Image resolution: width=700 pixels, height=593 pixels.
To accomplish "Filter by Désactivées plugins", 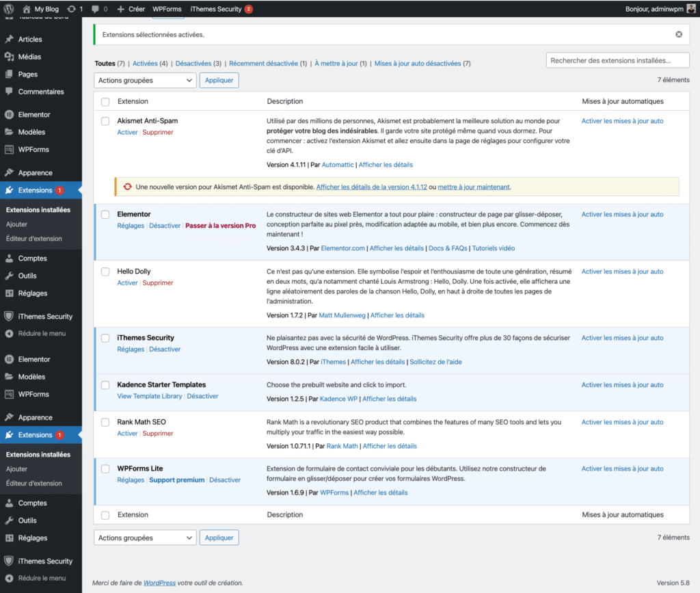I will tap(193, 64).
